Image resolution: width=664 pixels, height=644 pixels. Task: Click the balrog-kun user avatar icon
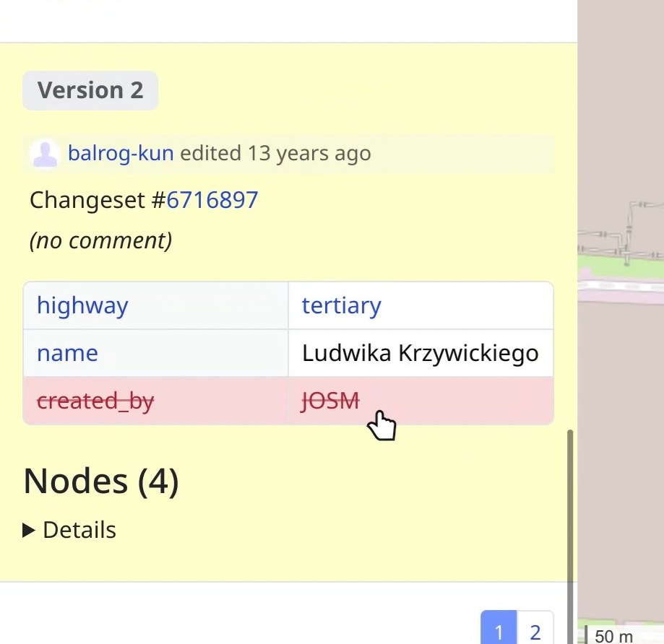tap(45, 154)
